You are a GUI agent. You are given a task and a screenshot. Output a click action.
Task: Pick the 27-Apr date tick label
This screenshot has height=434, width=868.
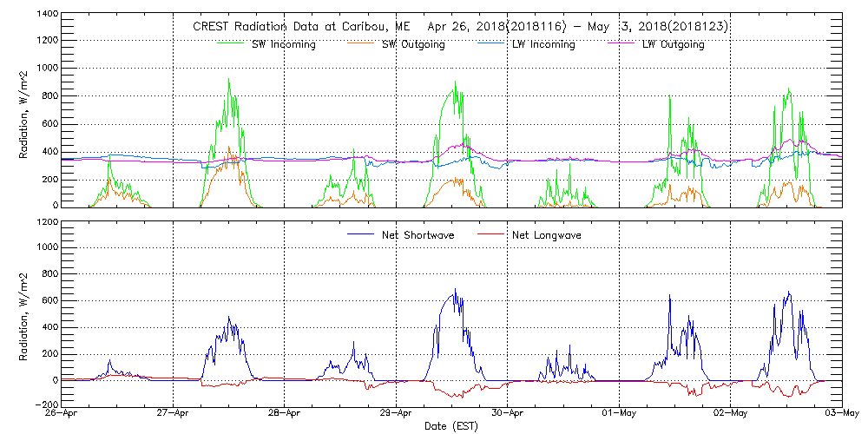pyautogui.click(x=174, y=414)
